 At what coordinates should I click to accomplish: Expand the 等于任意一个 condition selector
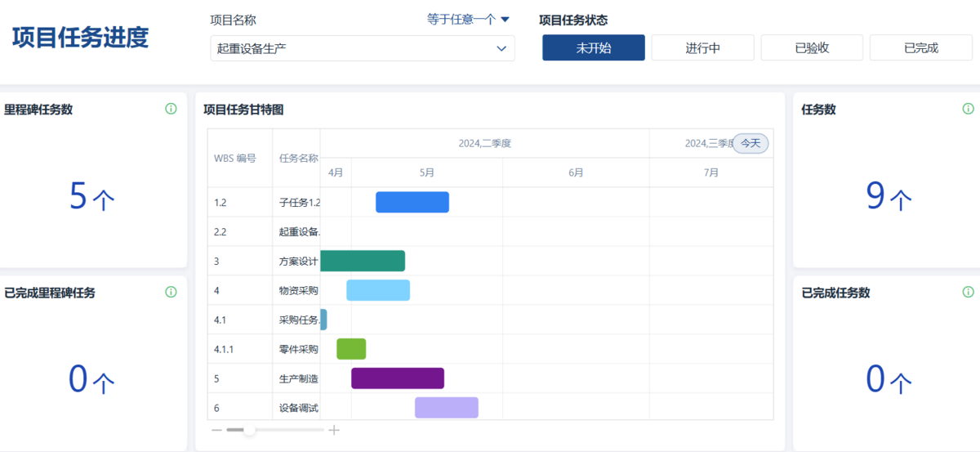click(468, 20)
